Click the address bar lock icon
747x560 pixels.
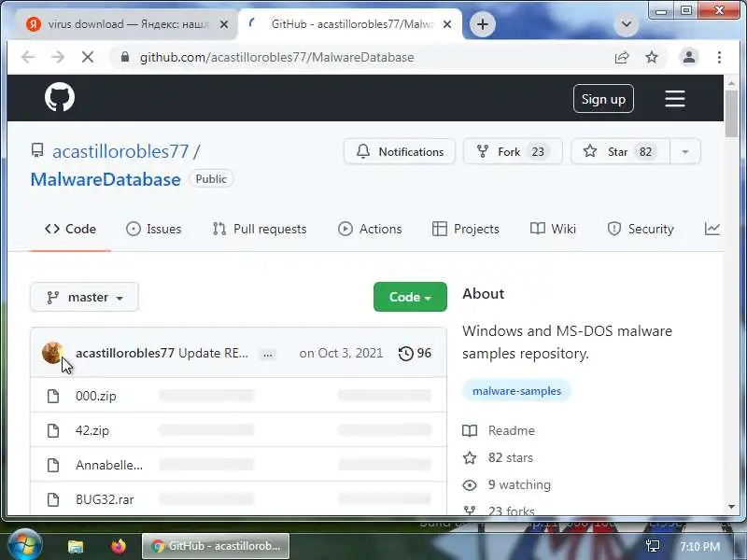coord(125,57)
